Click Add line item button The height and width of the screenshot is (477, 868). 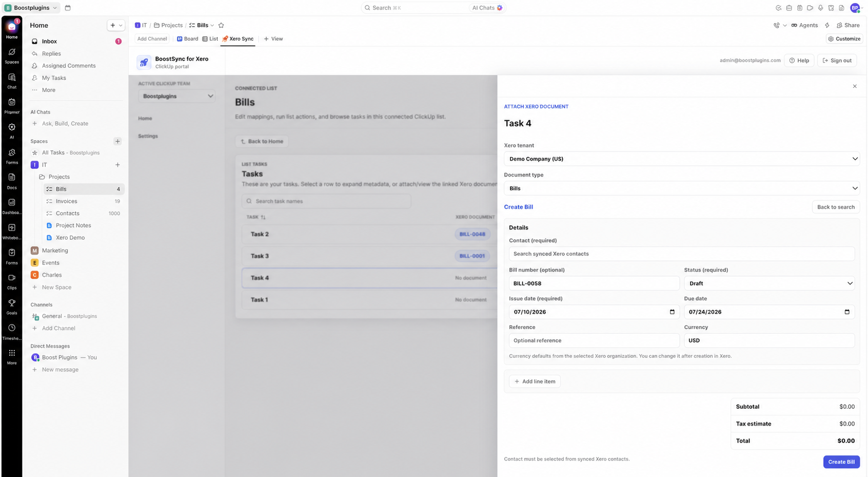(x=535, y=381)
